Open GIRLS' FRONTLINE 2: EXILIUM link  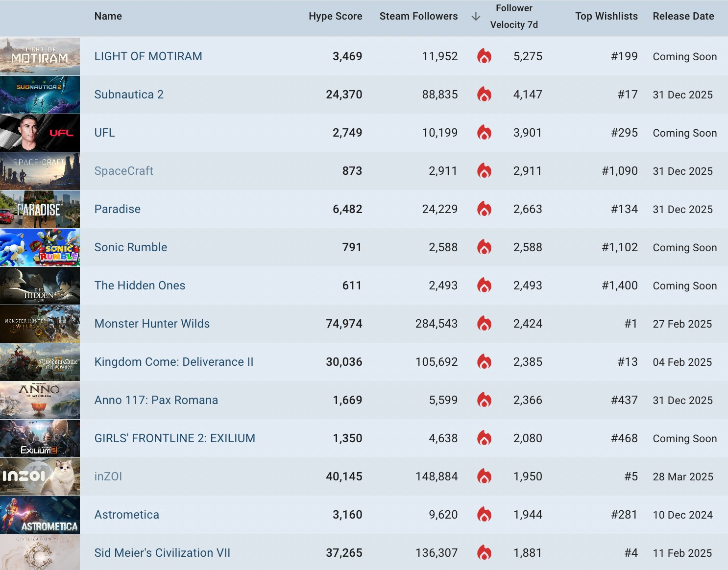(175, 438)
